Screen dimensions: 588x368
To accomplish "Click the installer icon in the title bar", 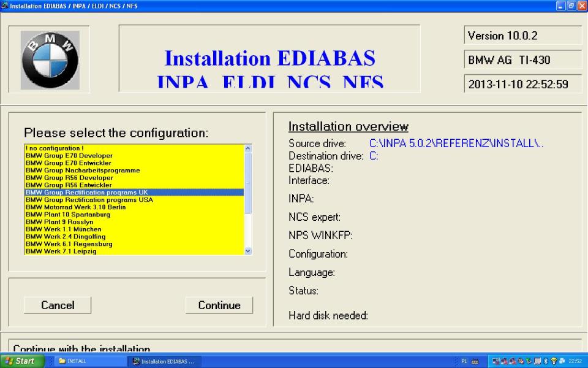I will pyautogui.click(x=4, y=5).
